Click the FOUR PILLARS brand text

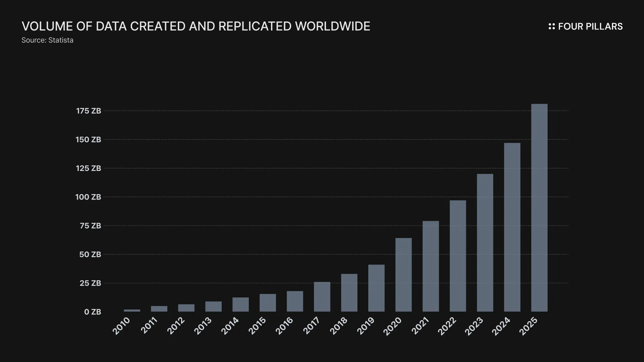[x=590, y=26]
